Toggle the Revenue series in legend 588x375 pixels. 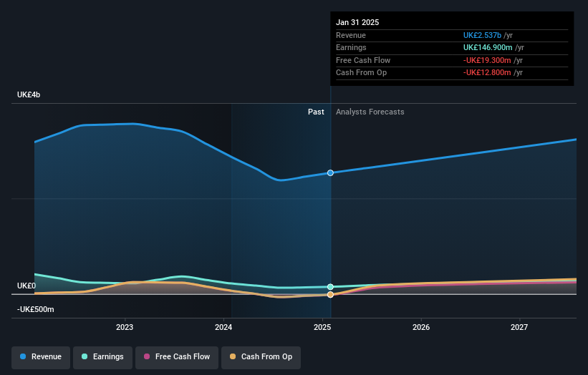pos(41,357)
